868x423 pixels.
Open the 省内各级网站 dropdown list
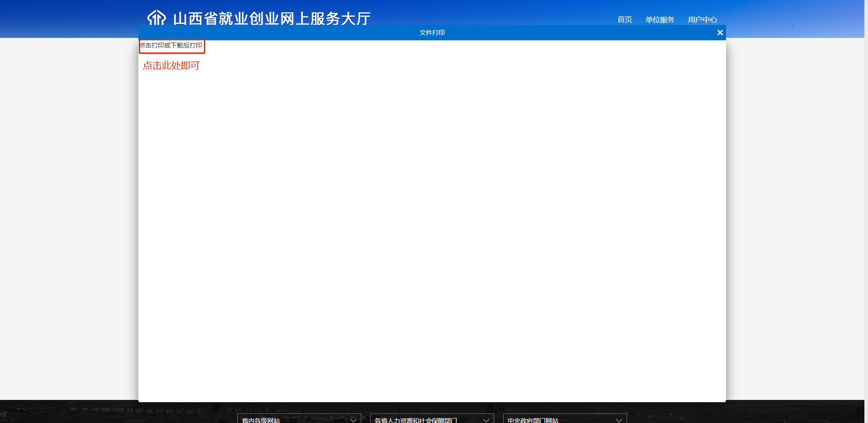coord(299,418)
